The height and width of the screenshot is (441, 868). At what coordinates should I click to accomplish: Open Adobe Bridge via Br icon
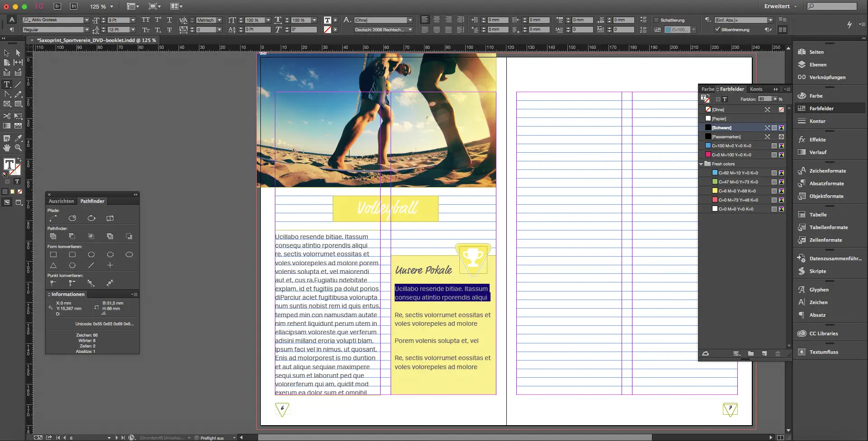pos(57,6)
